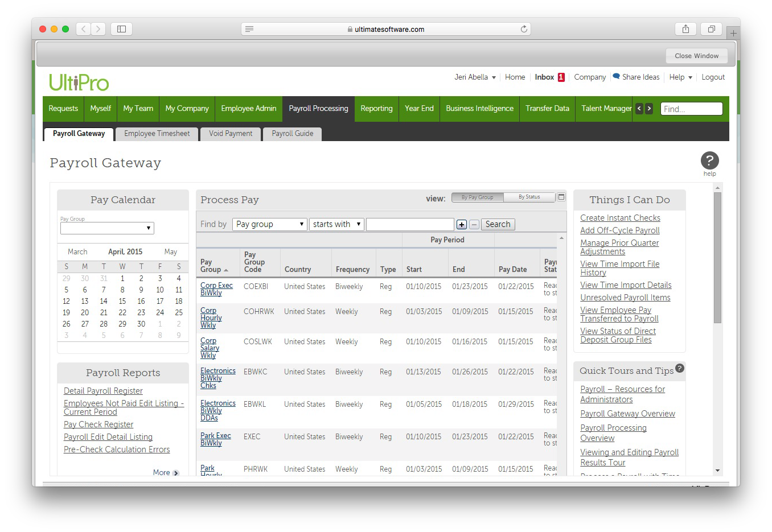The image size is (772, 532).
Task: Open the Business Intelligence menu
Action: tap(479, 109)
